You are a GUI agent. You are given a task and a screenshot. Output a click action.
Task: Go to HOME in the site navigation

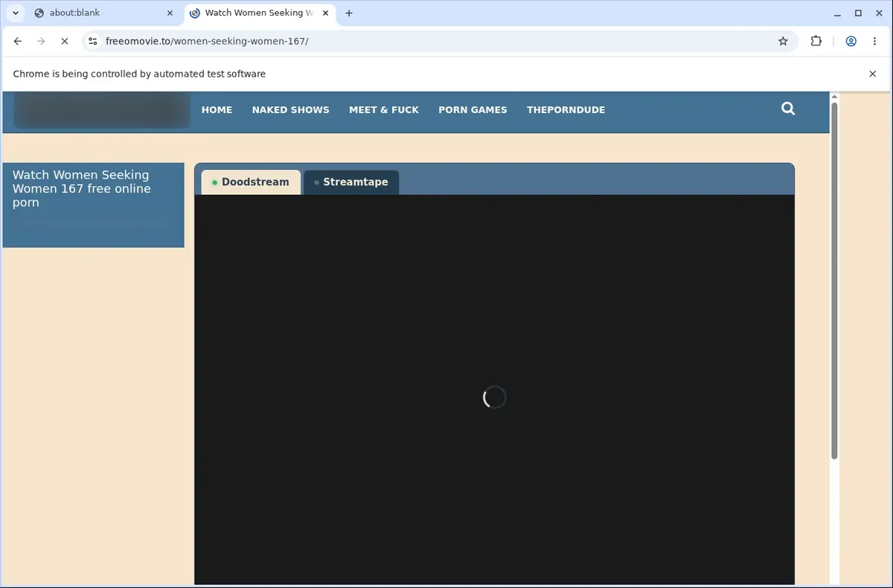pyautogui.click(x=217, y=109)
